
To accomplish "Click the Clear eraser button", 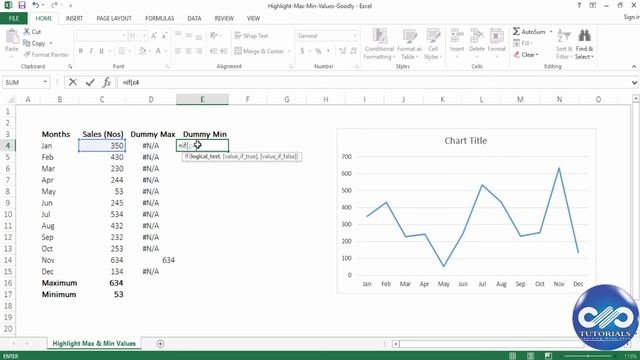I will coord(526,54).
